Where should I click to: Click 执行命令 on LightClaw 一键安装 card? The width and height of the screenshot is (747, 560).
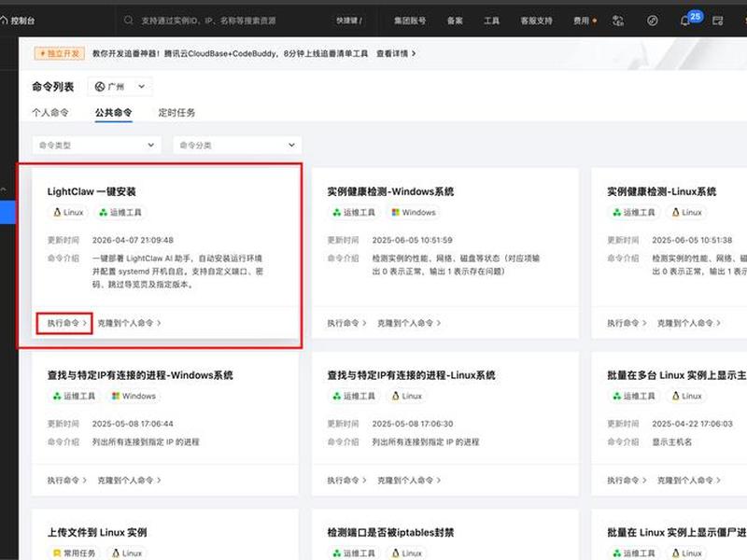[x=66, y=323]
